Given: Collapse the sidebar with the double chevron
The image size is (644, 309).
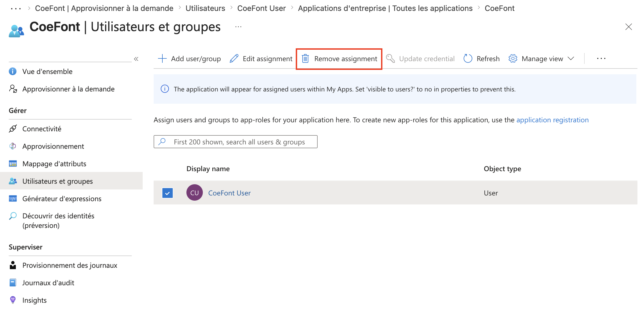Looking at the screenshot, I should pyautogui.click(x=136, y=59).
